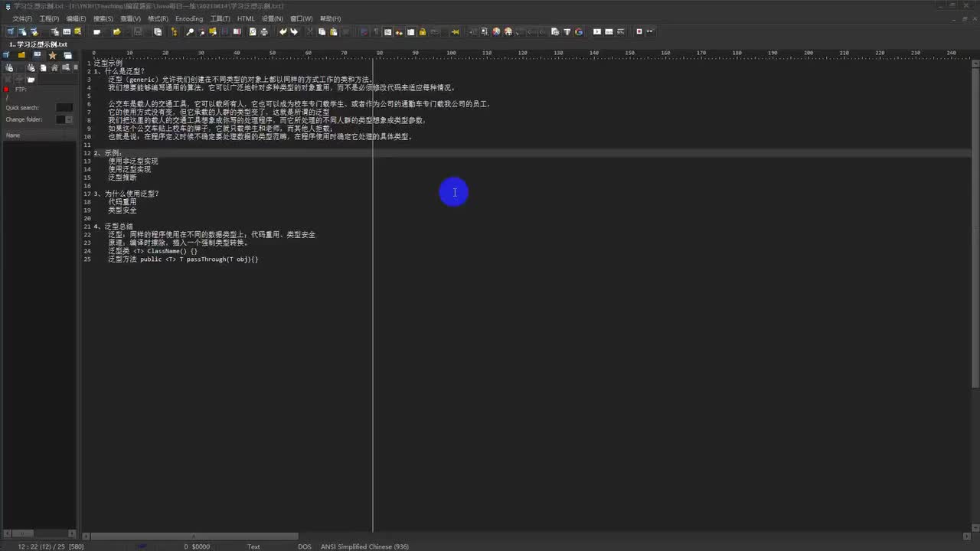Click the first line title 泛型示例
The image size is (980, 551).
tap(108, 63)
